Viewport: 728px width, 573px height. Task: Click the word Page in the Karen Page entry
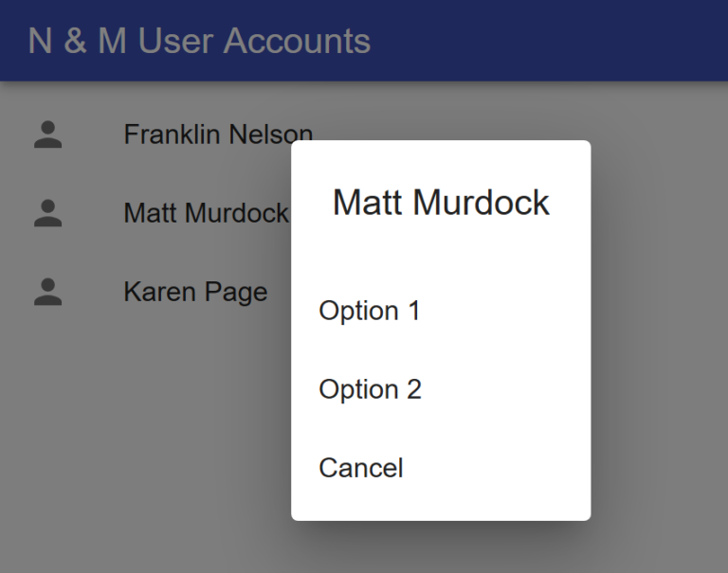point(236,294)
